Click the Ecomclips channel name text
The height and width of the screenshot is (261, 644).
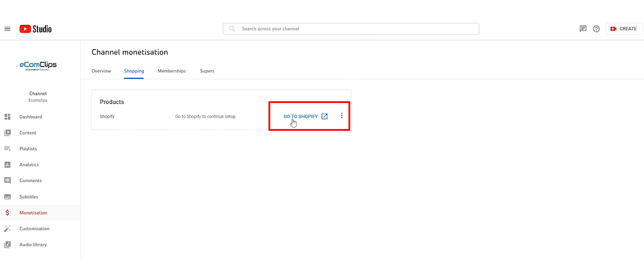(38, 101)
